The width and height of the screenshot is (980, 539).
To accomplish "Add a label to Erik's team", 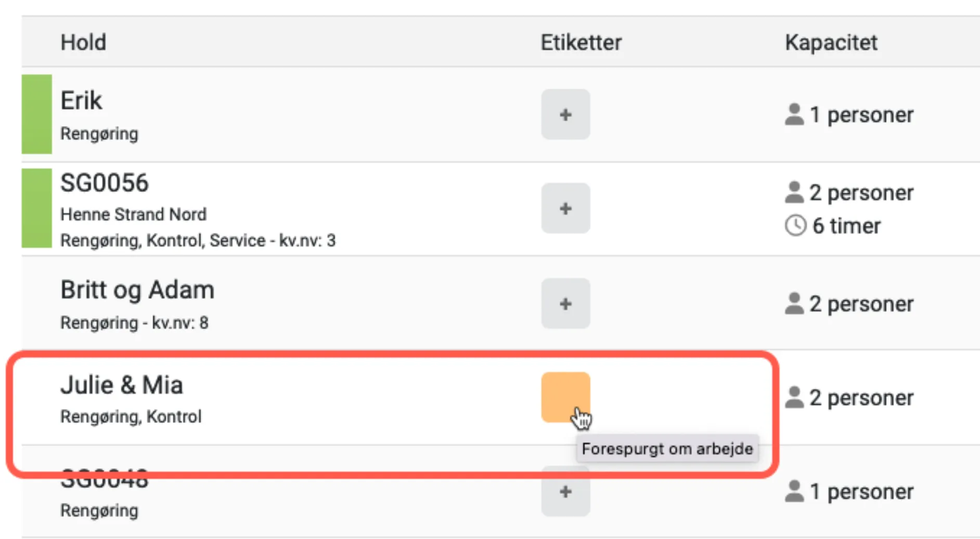I will (565, 114).
